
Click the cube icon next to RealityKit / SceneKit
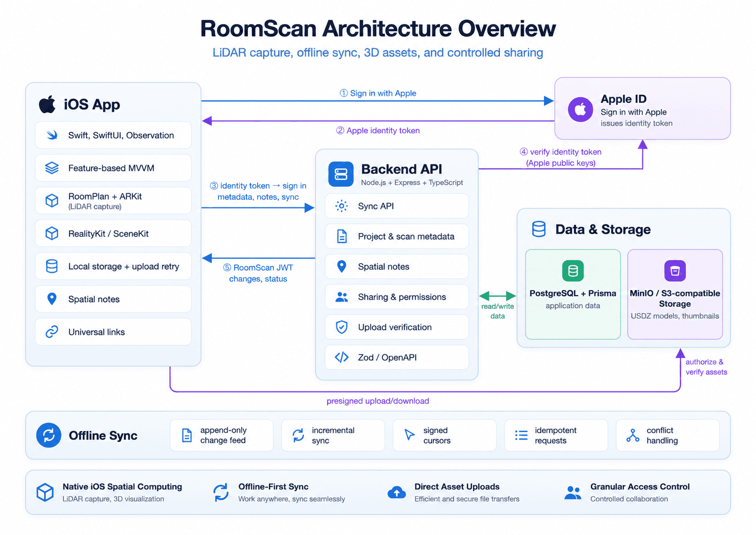coord(52,233)
